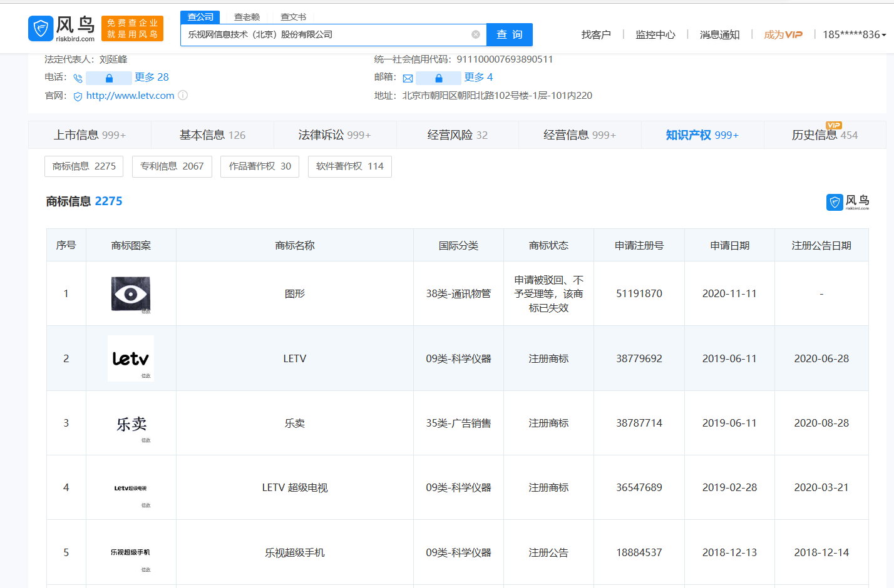Screen dimensions: 894x588
Task: Select the 查公司 search tab
Action: 200,17
